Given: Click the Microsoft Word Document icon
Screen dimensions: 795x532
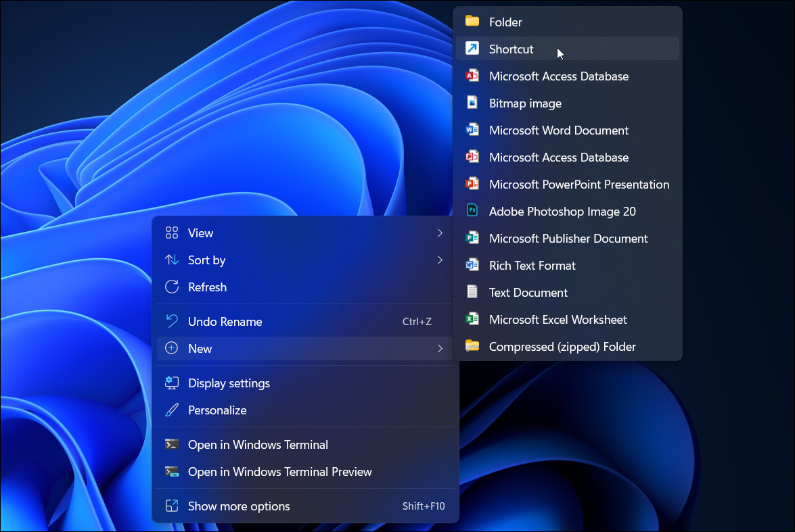Looking at the screenshot, I should pyautogui.click(x=472, y=130).
